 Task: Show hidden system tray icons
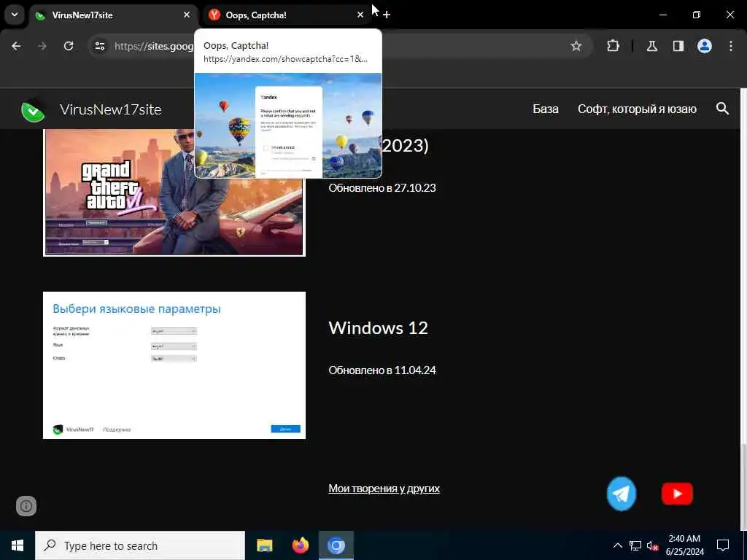click(617, 545)
